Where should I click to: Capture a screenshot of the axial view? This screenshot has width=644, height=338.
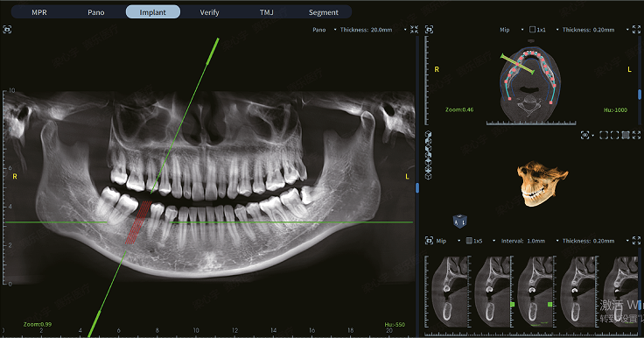tap(430, 30)
